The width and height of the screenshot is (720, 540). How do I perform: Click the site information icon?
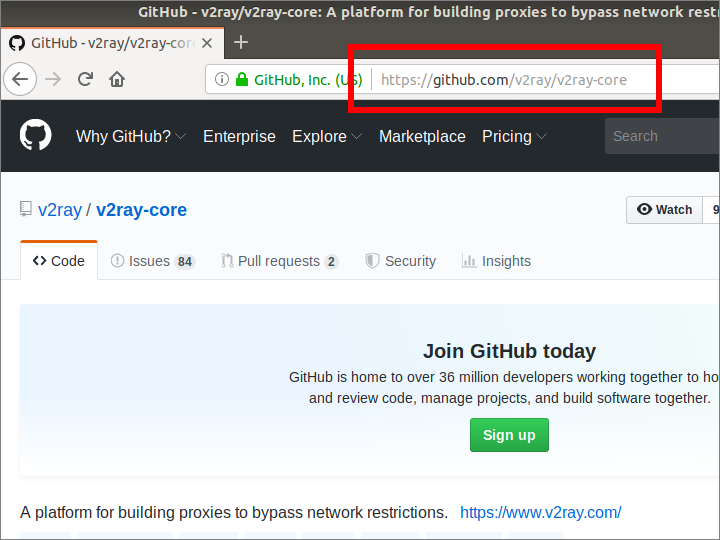(x=222, y=79)
